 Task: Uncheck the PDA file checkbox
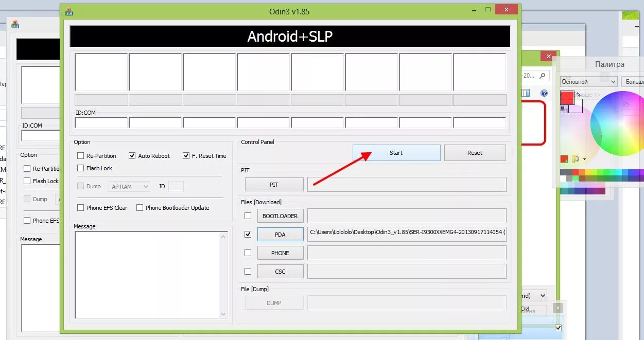click(x=248, y=235)
